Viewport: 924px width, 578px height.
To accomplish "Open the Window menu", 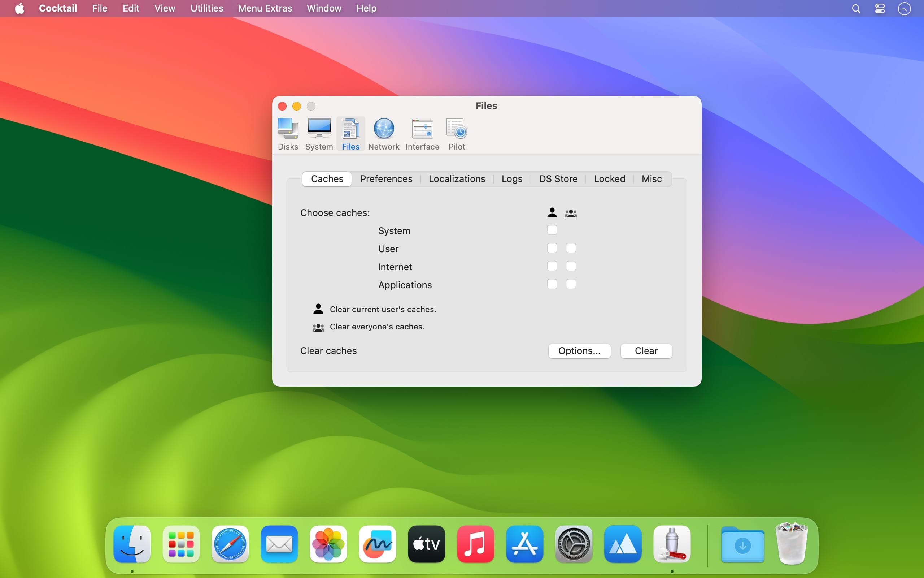I will tap(324, 8).
